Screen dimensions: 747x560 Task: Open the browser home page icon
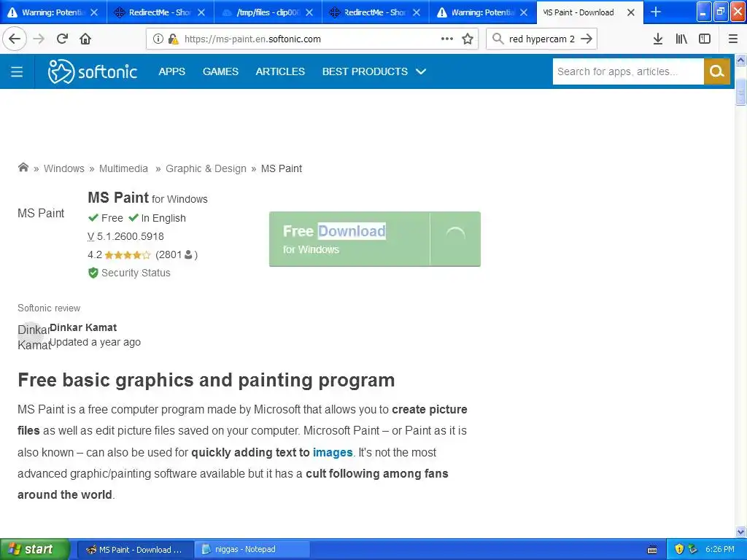point(85,39)
